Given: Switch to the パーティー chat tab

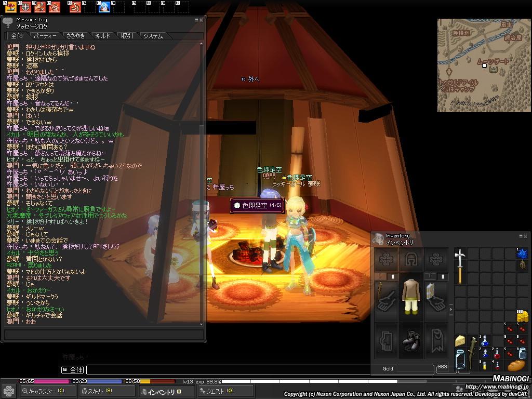Looking at the screenshot, I should [x=45, y=36].
